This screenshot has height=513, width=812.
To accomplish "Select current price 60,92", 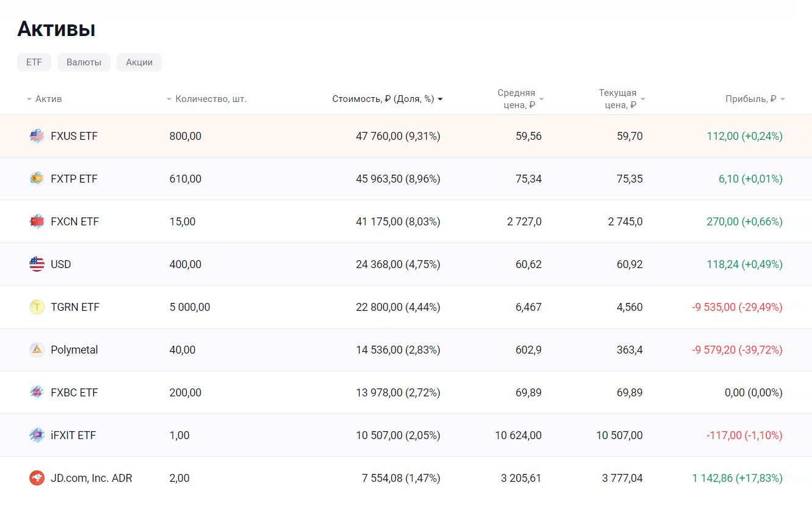I will pyautogui.click(x=630, y=264).
